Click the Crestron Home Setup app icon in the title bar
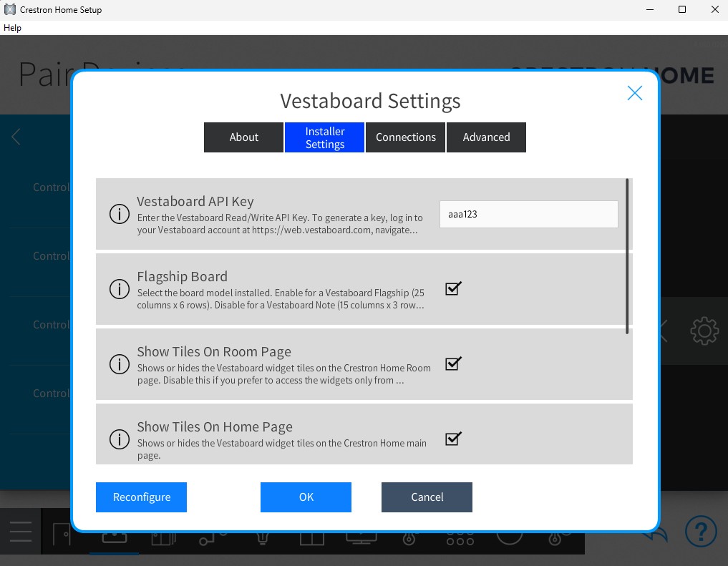 (10, 9)
